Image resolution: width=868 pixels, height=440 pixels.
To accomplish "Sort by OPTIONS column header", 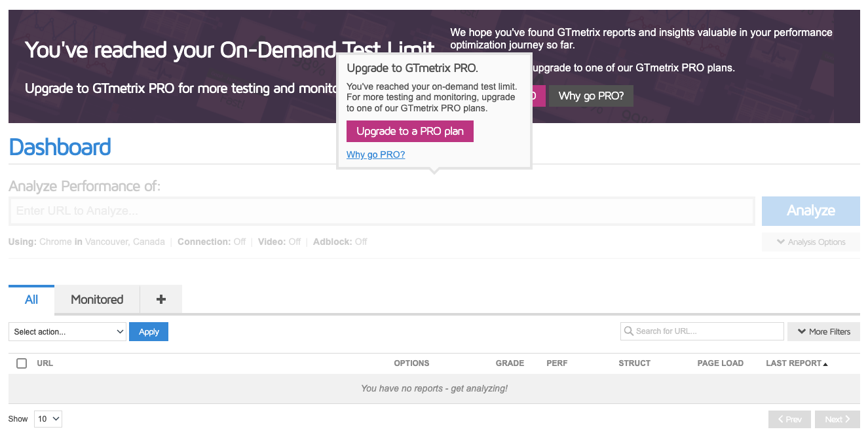I will click(411, 363).
